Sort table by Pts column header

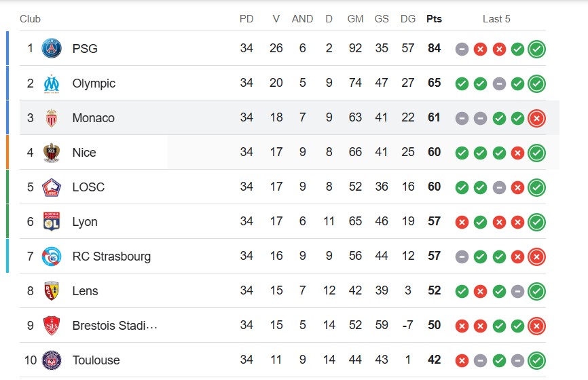point(434,19)
